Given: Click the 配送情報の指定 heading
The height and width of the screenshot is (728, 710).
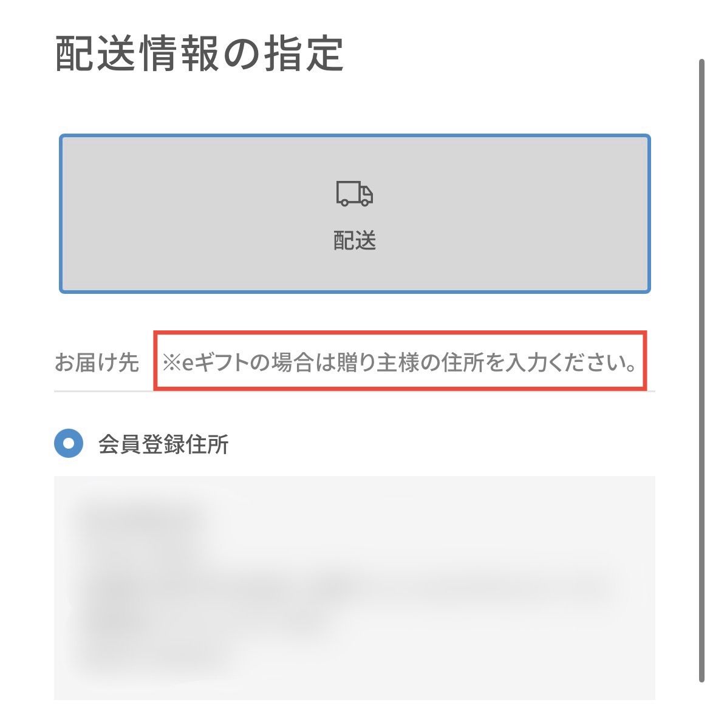Looking at the screenshot, I should (x=199, y=53).
